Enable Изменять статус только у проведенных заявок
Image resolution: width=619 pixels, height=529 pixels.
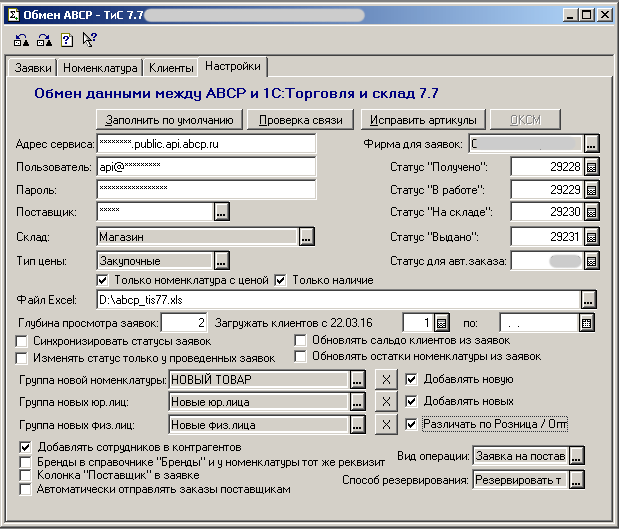[x=21, y=358]
